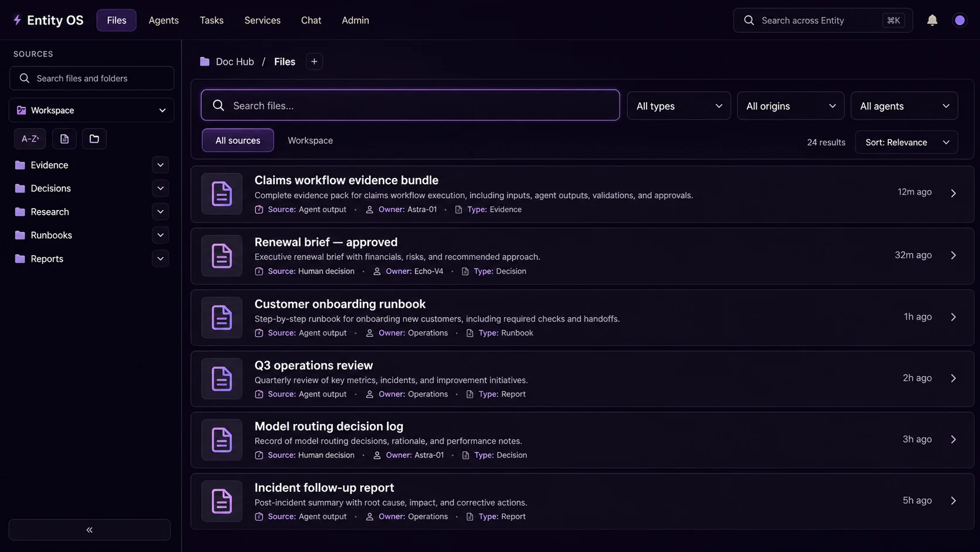Viewport: 980px width, 552px height.
Task: Open Incident follow-up report title
Action: (324, 487)
